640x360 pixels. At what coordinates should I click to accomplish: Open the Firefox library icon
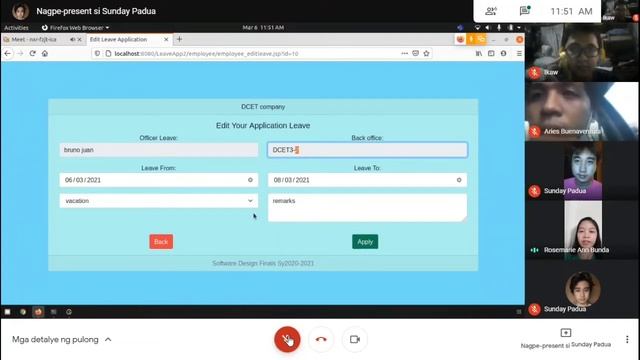click(479, 53)
